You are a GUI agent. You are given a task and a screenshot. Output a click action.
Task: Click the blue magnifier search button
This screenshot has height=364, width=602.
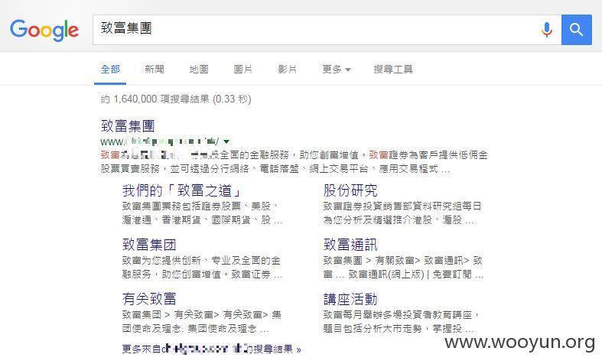[x=576, y=30]
